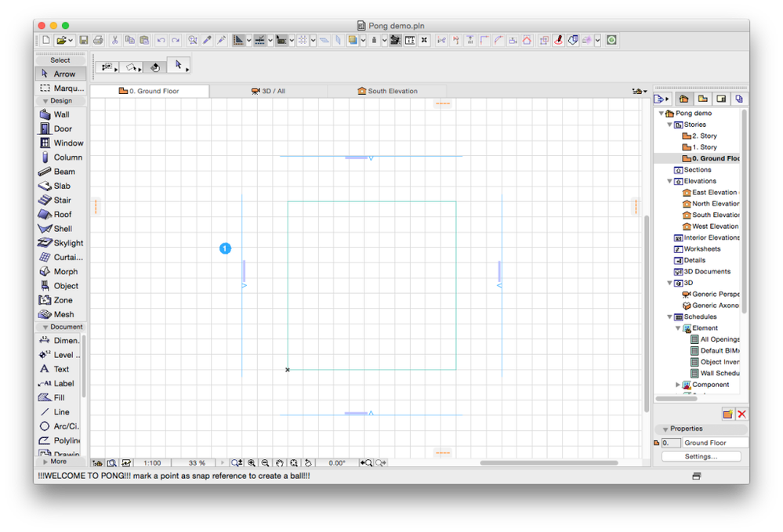Click the 0.00° orientation button
Image resolution: width=783 pixels, height=532 pixels.
pos(337,463)
